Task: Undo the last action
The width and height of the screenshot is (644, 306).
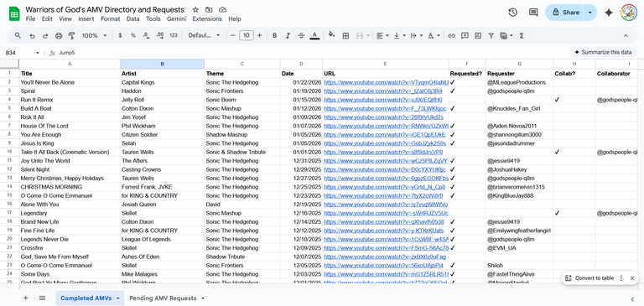Action: pos(32,36)
